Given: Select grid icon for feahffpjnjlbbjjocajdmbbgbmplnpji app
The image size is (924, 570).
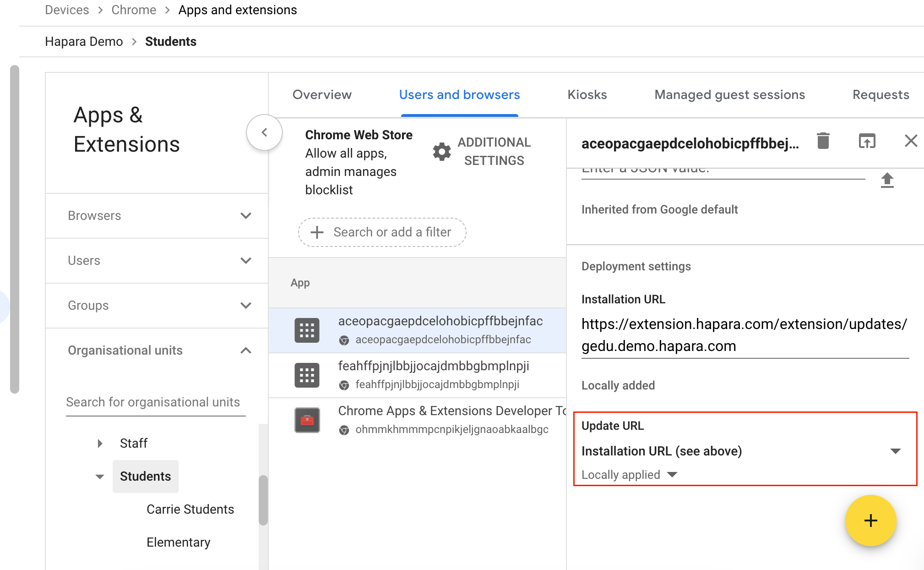Looking at the screenshot, I should point(307,375).
